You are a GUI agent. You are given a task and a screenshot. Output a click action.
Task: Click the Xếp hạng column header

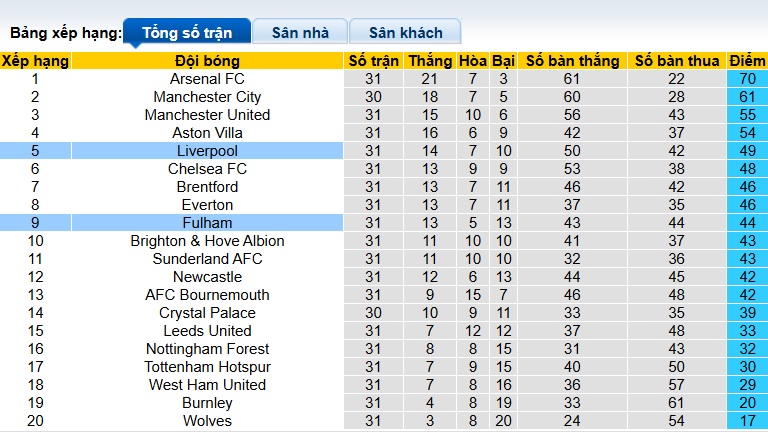(35, 61)
